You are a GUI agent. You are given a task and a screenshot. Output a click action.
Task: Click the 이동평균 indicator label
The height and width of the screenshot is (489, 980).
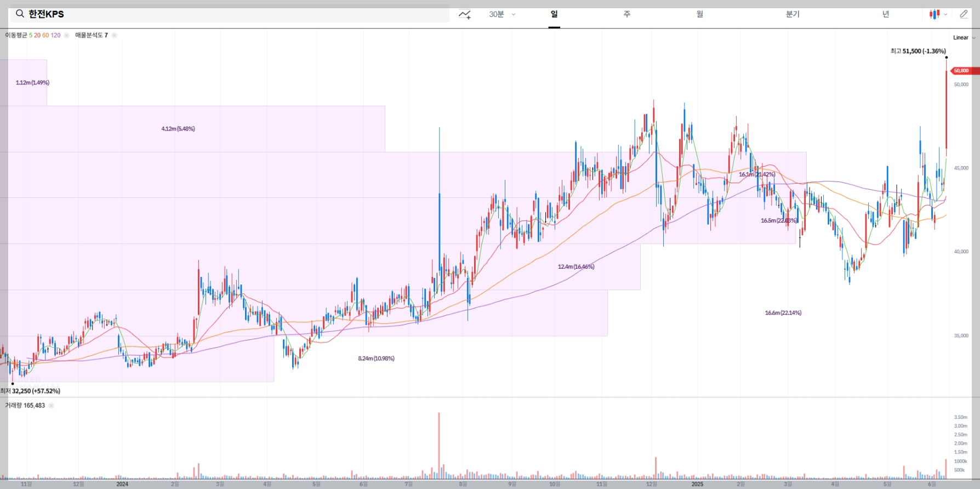point(16,35)
